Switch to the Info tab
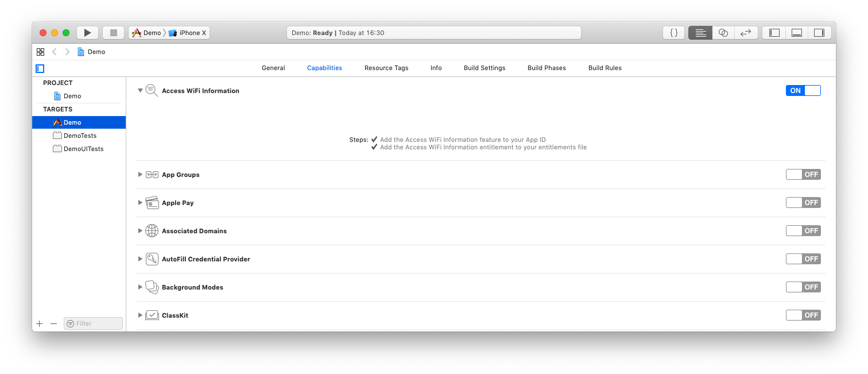This screenshot has height=374, width=868. click(x=436, y=68)
